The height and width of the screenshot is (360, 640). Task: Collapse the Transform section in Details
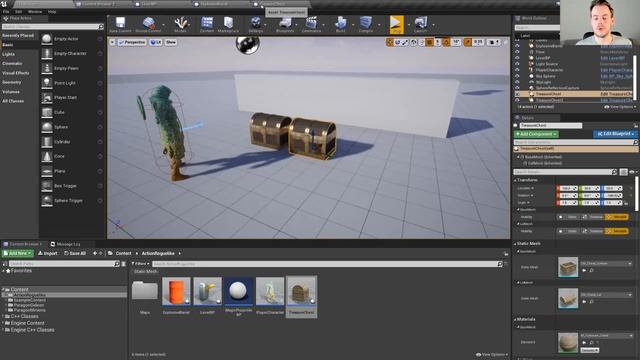(x=515, y=180)
